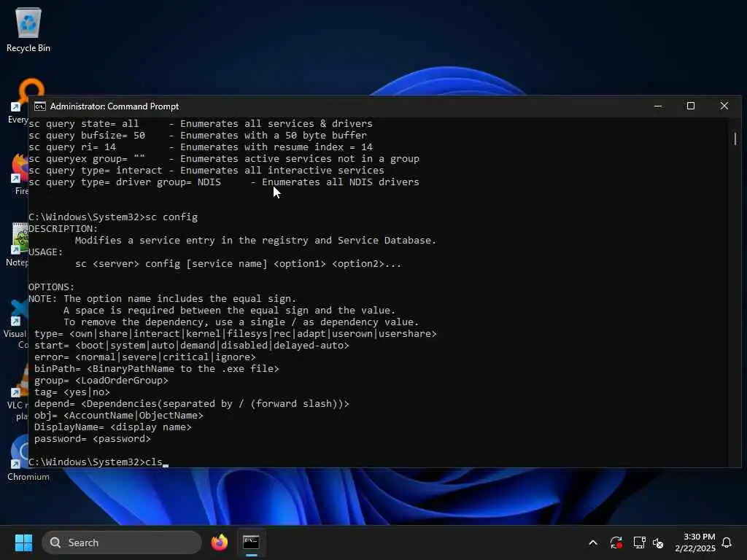Click the 'binPath=' option line
Image resolution: width=747 pixels, height=560 pixels.
[157, 368]
